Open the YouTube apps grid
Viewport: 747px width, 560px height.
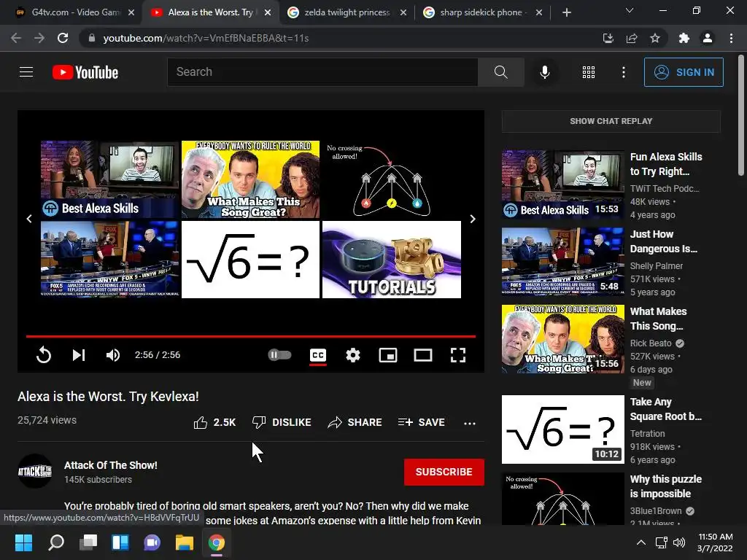pos(589,72)
